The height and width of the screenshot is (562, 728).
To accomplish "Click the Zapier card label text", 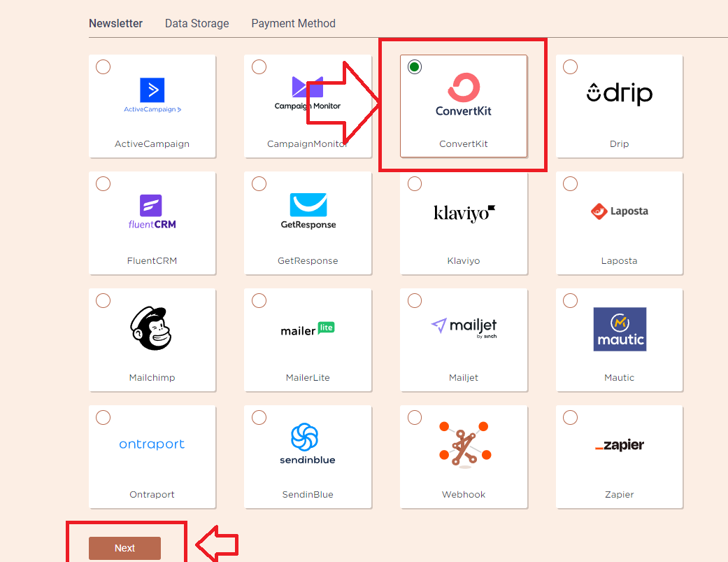I will click(x=620, y=495).
